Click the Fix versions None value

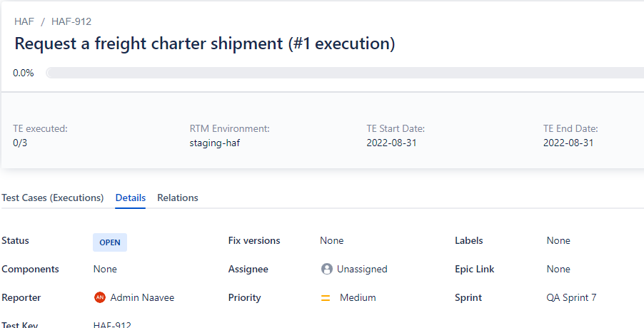click(x=332, y=241)
